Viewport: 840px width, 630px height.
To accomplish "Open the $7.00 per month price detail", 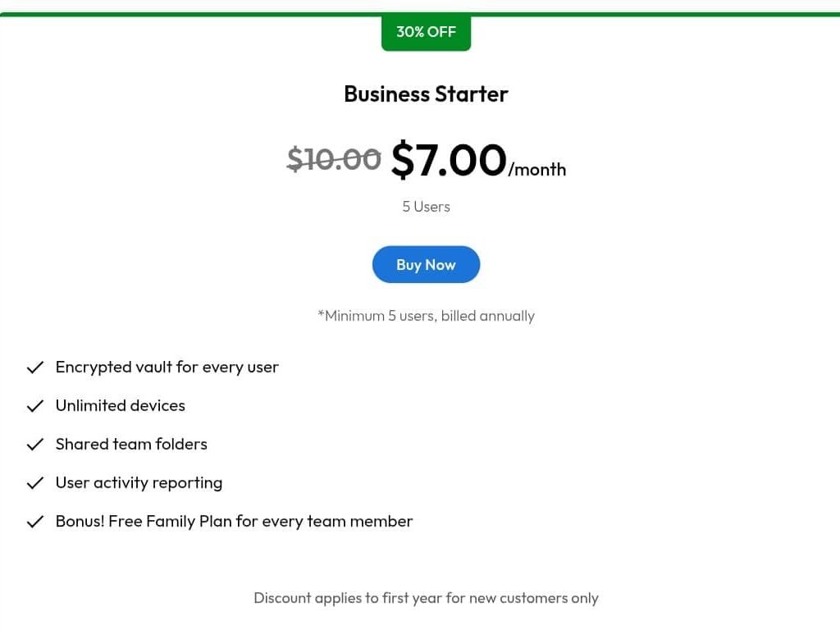I will click(x=450, y=160).
